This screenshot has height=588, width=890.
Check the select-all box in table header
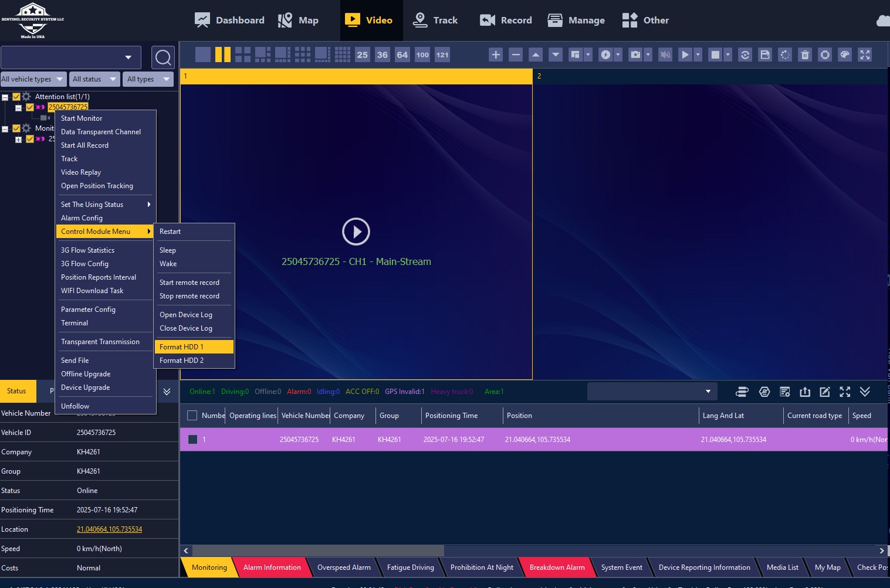[192, 416]
